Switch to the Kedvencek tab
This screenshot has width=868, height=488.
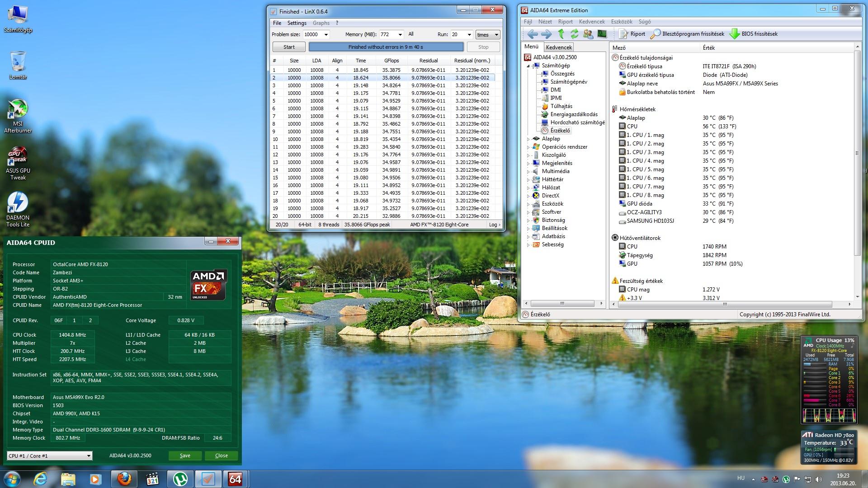click(x=559, y=47)
